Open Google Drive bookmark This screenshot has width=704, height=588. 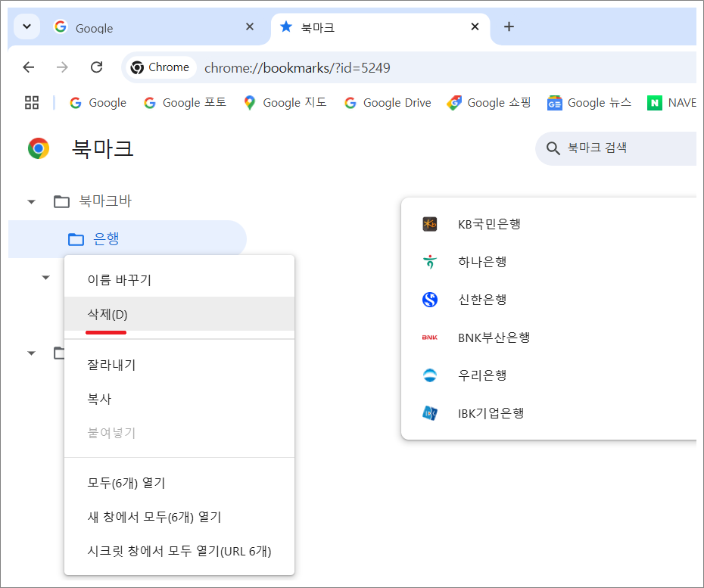(x=388, y=103)
